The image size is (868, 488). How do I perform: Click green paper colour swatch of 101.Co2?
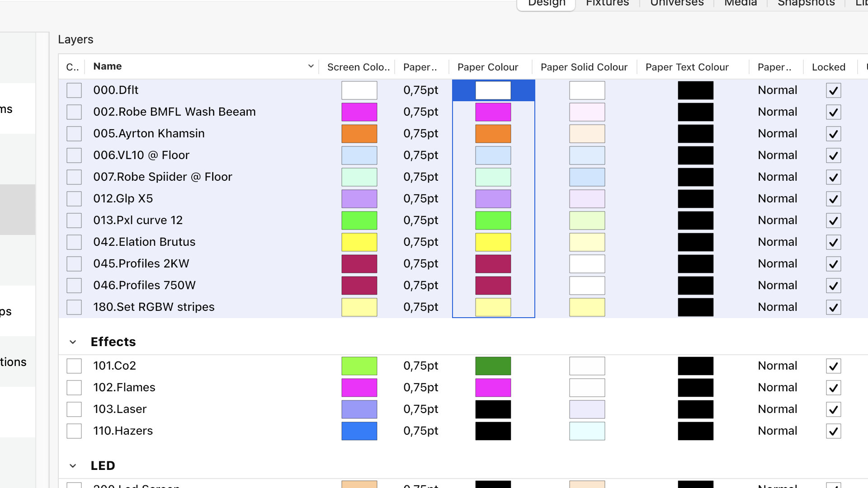(493, 366)
